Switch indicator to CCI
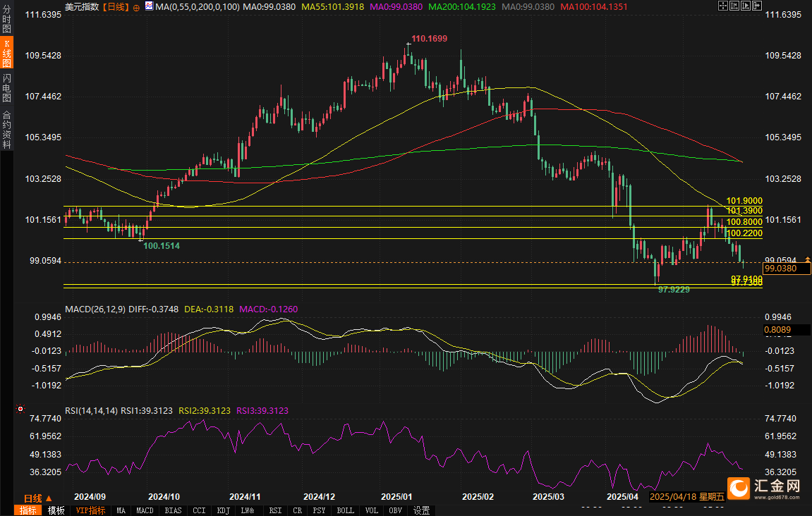The height and width of the screenshot is (516, 812). 199,511
